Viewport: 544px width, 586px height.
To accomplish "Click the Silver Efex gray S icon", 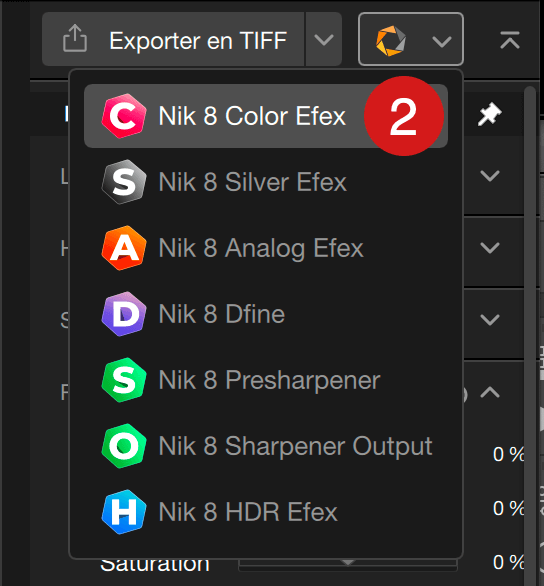I will 124,182.
